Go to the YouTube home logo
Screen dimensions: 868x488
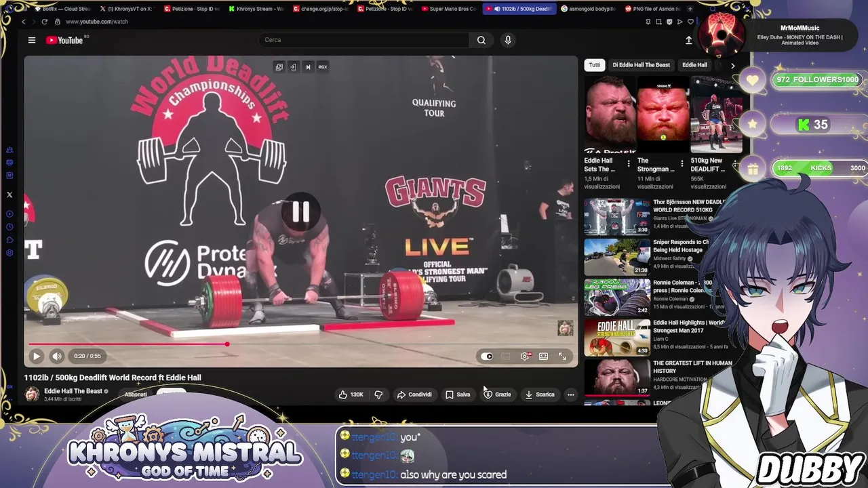click(x=64, y=40)
